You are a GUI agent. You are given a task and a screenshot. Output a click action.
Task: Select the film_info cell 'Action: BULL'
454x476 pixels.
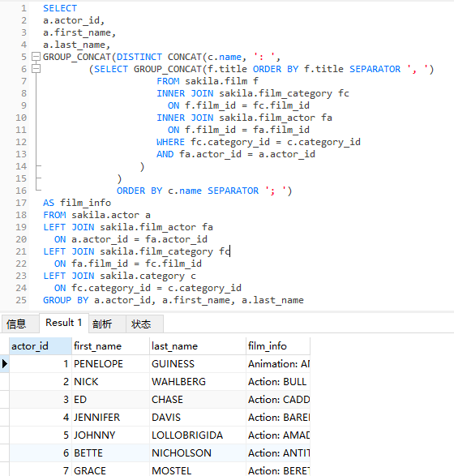(278, 382)
